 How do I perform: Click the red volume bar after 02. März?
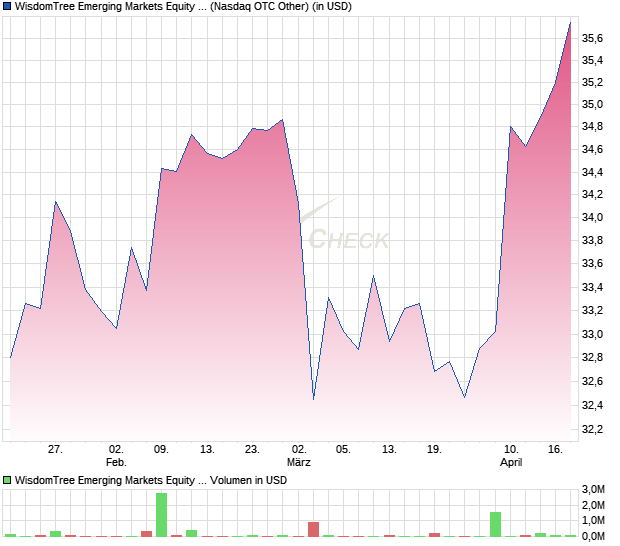coord(314,529)
